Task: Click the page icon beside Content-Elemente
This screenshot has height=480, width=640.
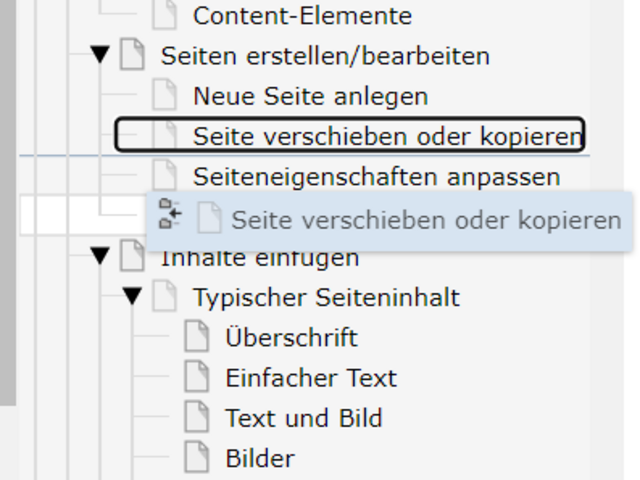Action: [164, 16]
